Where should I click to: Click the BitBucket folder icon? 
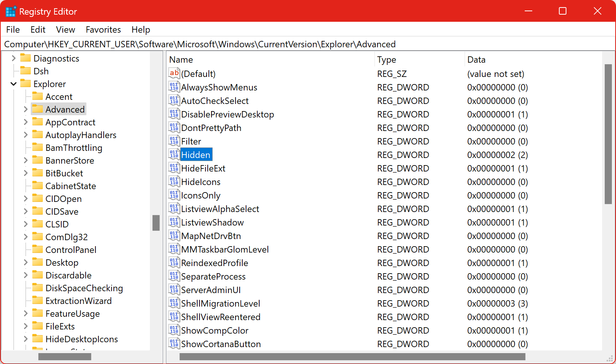click(x=38, y=173)
